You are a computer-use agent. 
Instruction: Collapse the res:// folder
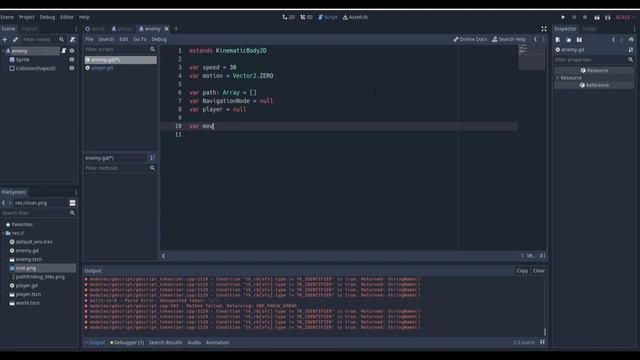(4, 233)
